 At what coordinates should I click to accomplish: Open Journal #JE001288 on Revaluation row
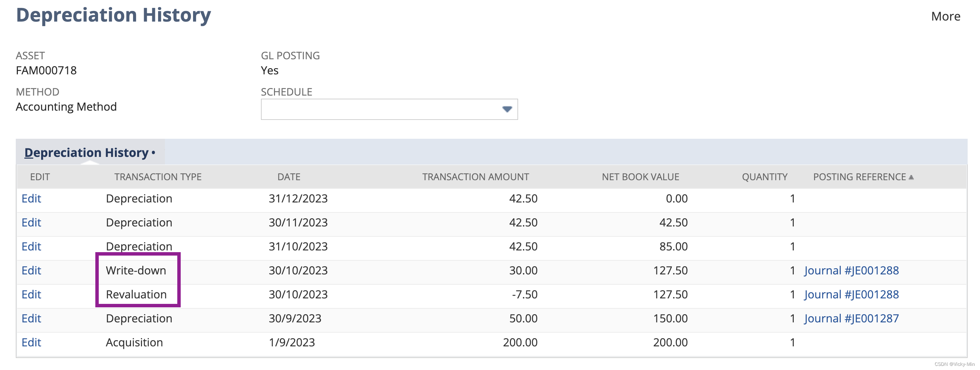coord(851,294)
